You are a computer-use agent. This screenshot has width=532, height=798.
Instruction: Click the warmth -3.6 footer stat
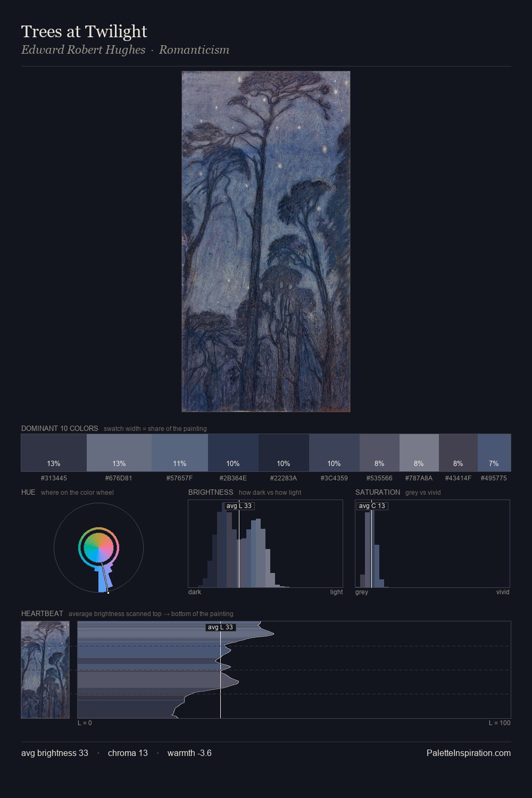(189, 753)
